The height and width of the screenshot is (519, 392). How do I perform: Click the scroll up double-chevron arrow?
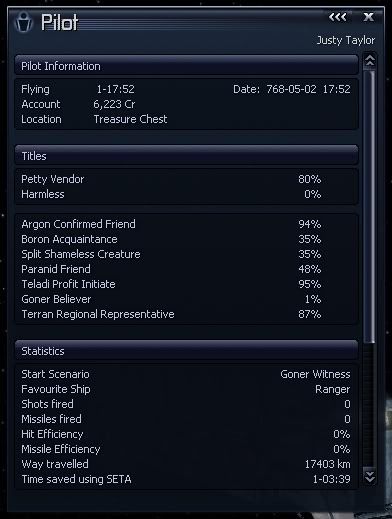click(x=370, y=60)
